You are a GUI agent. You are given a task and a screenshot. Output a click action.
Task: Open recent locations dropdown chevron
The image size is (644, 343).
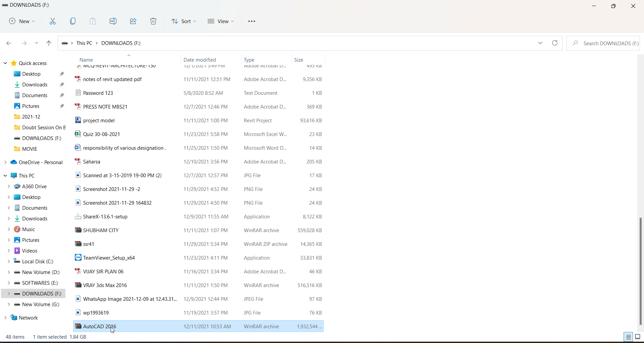coord(37,43)
